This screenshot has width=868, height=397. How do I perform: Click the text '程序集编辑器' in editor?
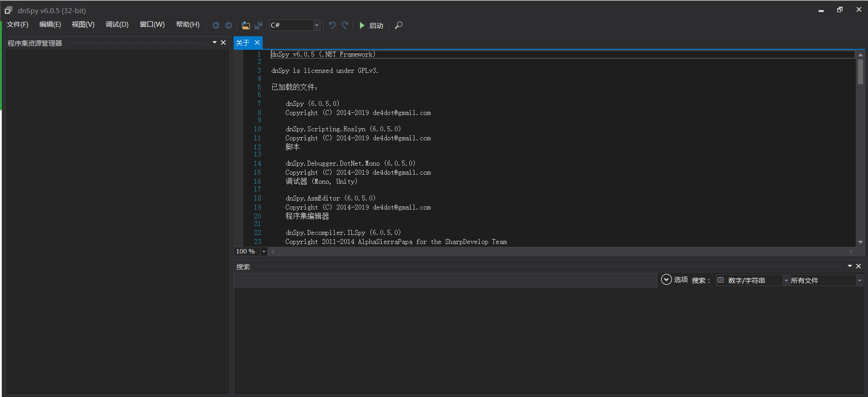(307, 216)
